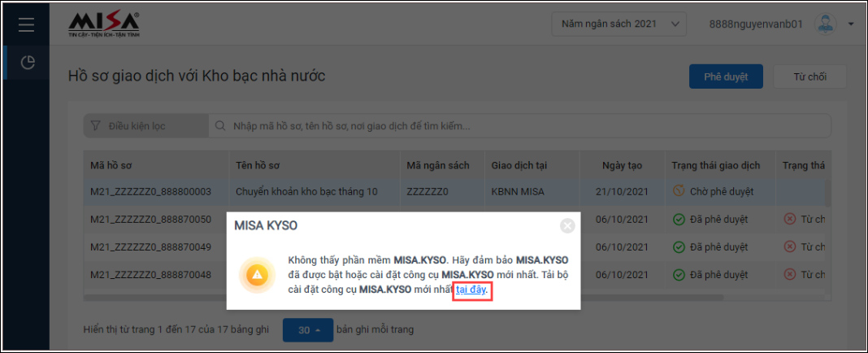The height and width of the screenshot is (353, 868).
Task: Click the filter funnel icon
Action: [95, 126]
